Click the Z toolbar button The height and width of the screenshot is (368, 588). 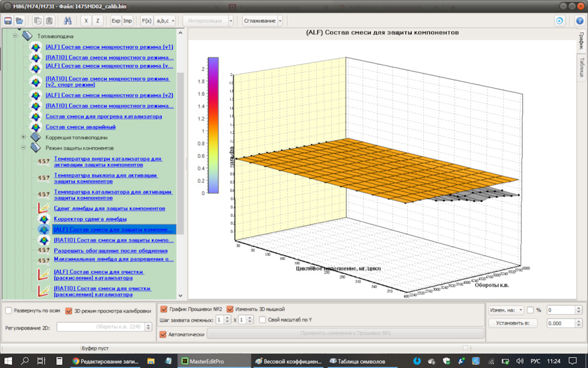click(97, 21)
